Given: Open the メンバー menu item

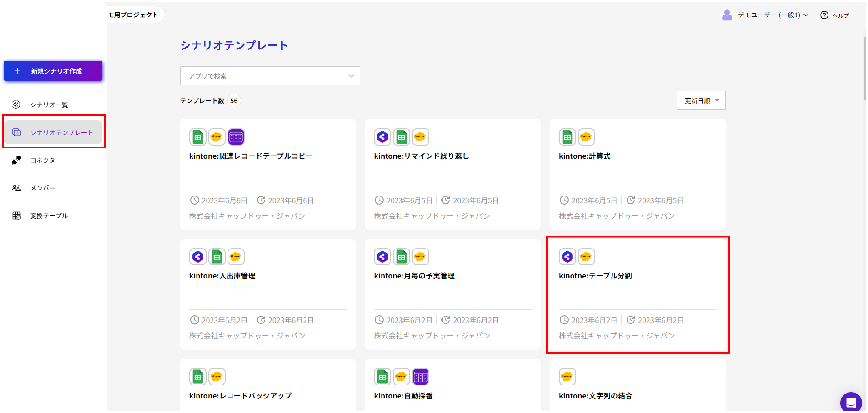Looking at the screenshot, I should click(x=42, y=188).
